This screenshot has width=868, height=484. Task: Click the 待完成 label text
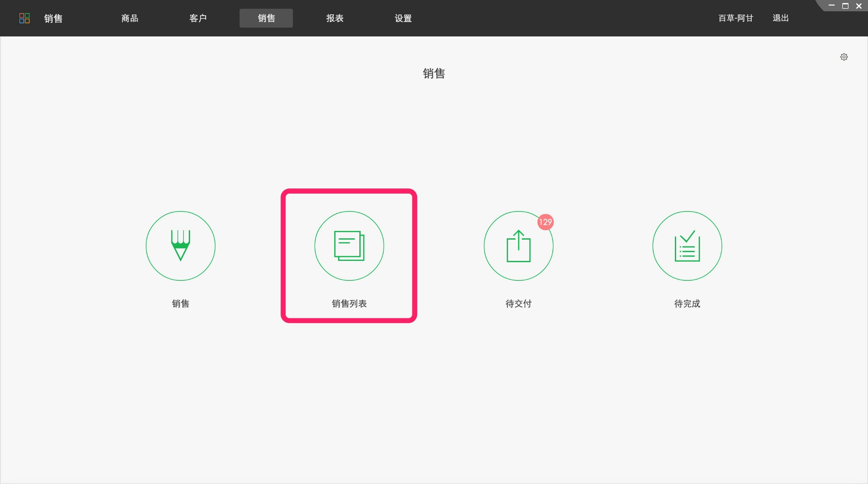pos(687,303)
